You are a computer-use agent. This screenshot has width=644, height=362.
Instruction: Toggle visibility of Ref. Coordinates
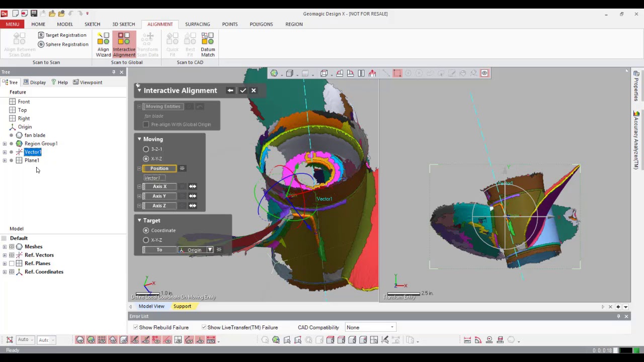12,272
